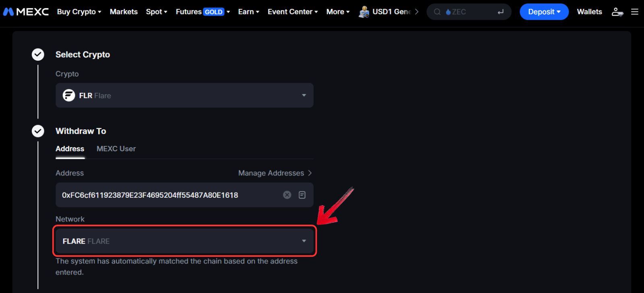Screen dimensions: 644x293
Task: Expand the FLR crypto dropdown
Action: tap(304, 95)
